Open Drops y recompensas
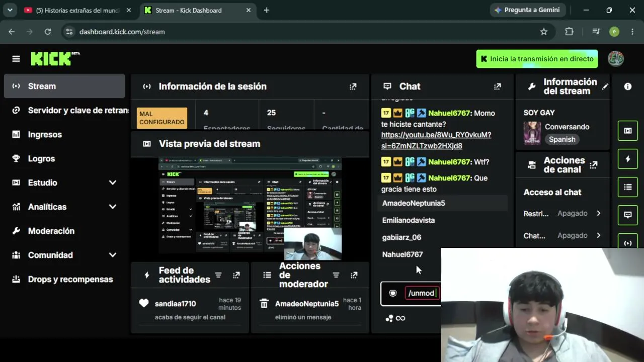 pos(64,279)
